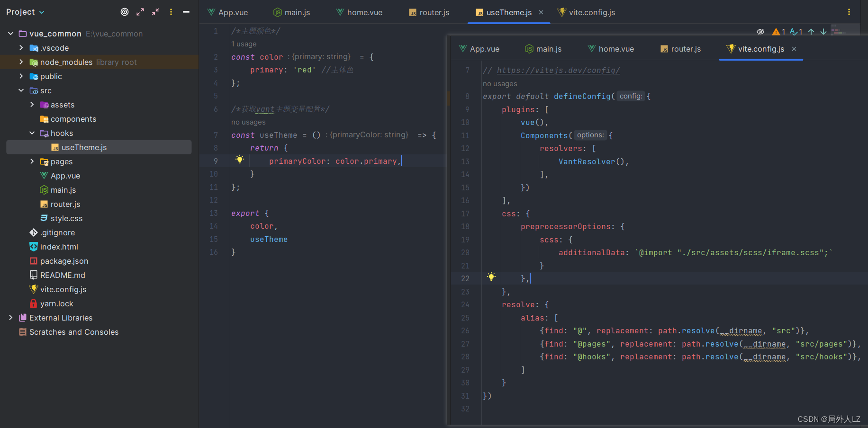Image resolution: width=868 pixels, height=428 pixels.
Task: Click the typo check indicator
Action: click(x=796, y=32)
